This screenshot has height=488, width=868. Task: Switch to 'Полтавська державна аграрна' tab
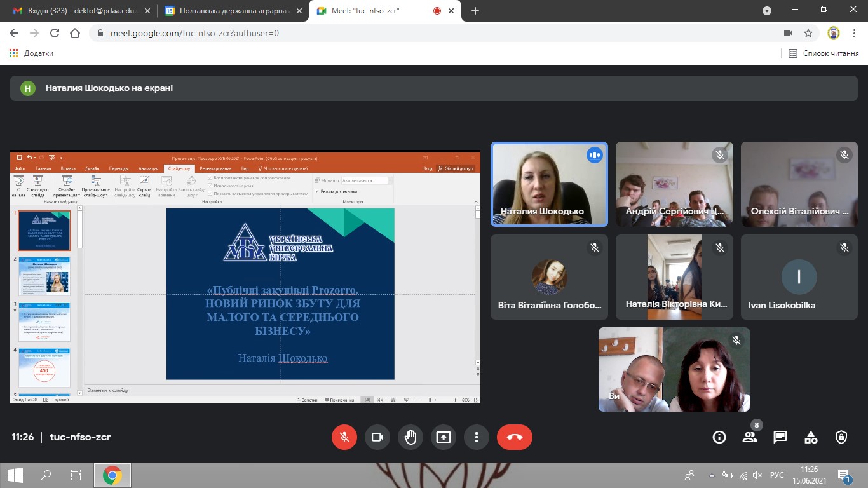[x=232, y=11]
